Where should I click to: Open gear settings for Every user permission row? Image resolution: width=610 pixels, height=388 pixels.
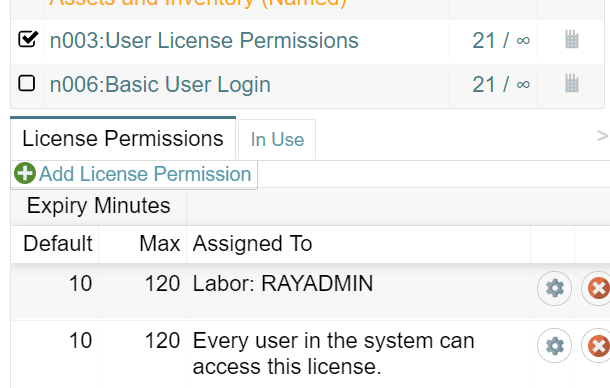coord(554,346)
